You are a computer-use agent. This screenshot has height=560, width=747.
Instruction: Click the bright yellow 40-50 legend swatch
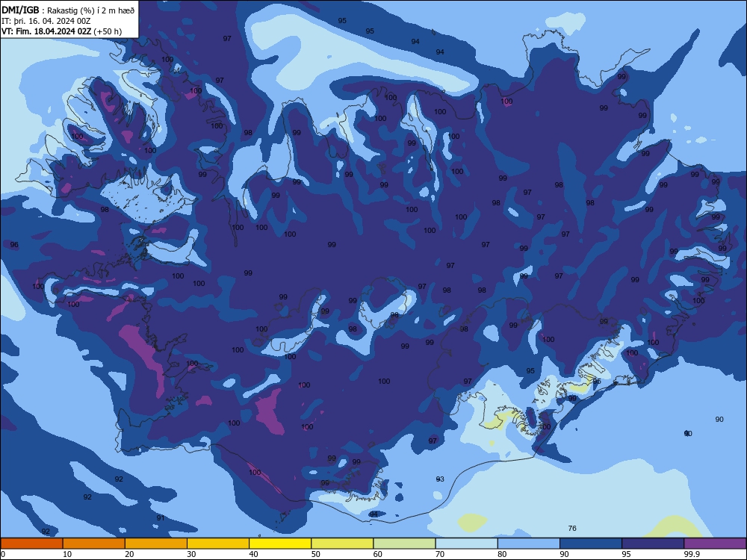point(280,544)
